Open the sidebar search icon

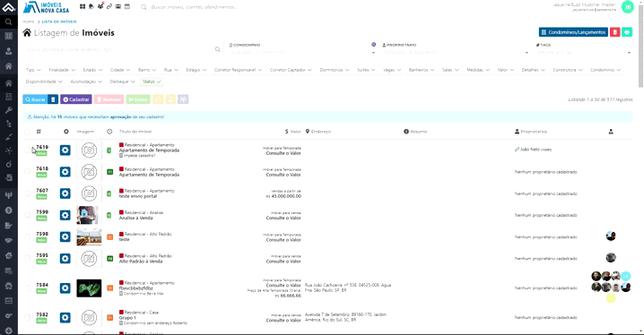[8, 21]
